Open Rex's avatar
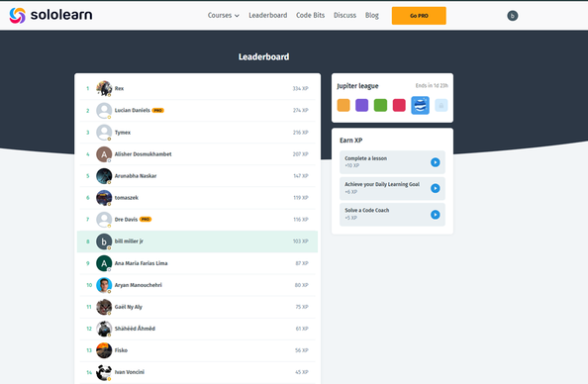The height and width of the screenshot is (384, 588). tap(104, 88)
